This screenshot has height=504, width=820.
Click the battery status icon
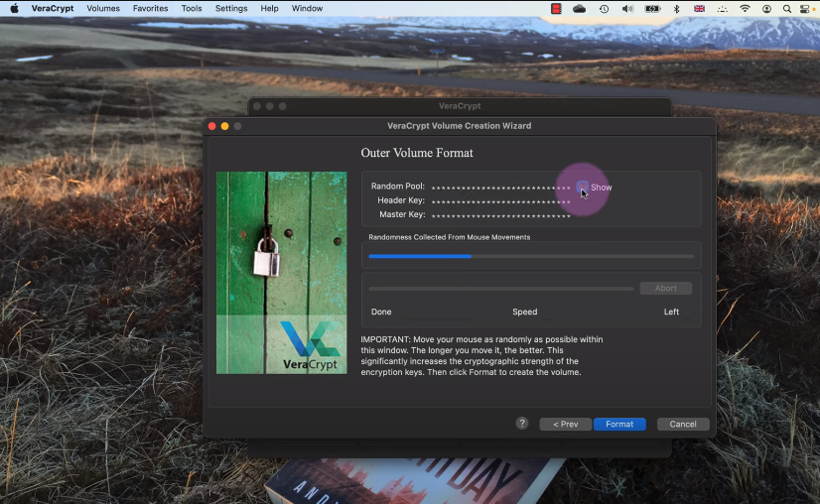click(x=652, y=8)
